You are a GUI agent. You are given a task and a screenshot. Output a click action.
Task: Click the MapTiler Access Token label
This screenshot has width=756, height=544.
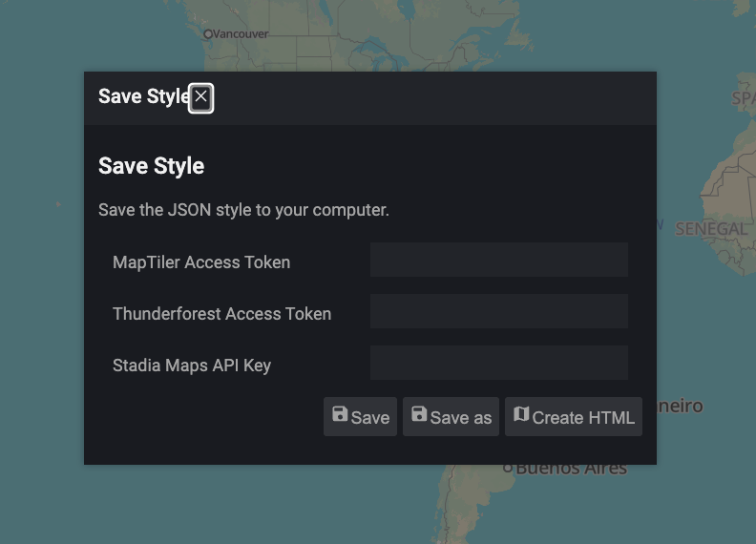click(201, 262)
